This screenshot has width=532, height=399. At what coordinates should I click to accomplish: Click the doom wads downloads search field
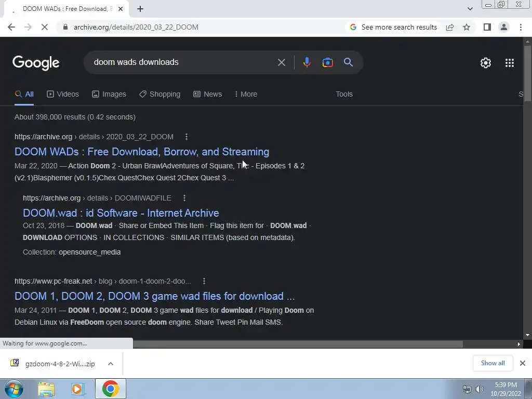[x=183, y=62]
